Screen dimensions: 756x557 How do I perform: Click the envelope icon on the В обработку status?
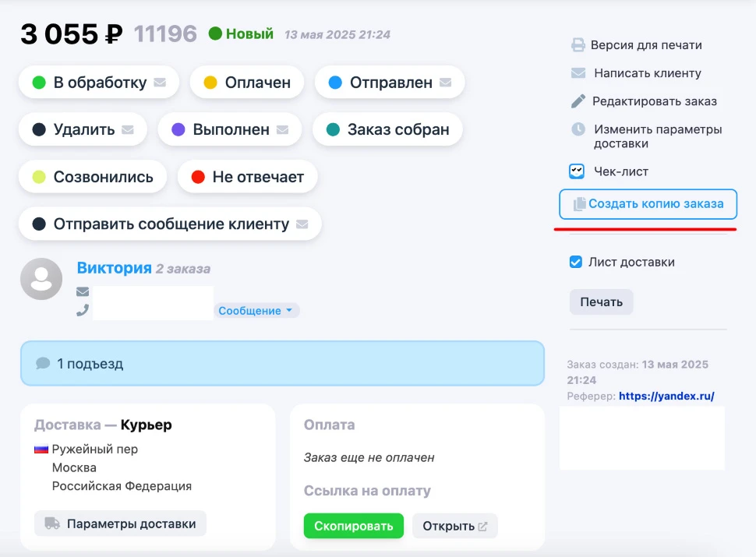click(161, 81)
